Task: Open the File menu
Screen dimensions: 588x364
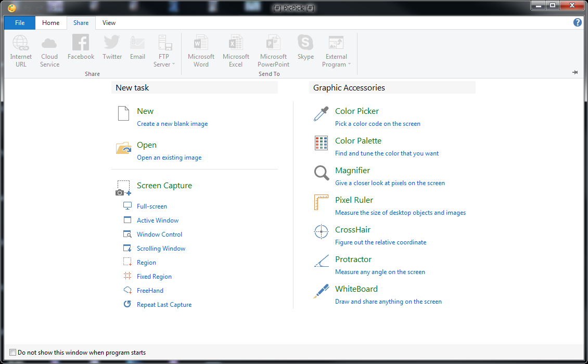Action: tap(20, 23)
